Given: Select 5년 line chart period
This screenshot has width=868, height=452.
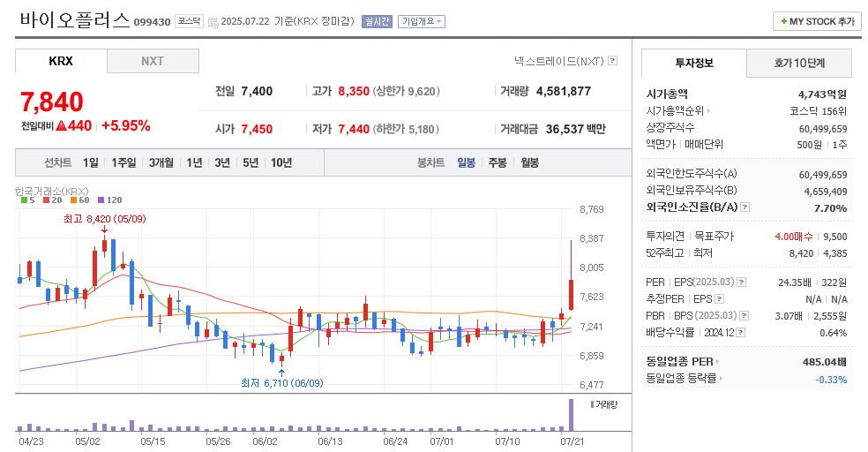Looking at the screenshot, I should coord(251,162).
